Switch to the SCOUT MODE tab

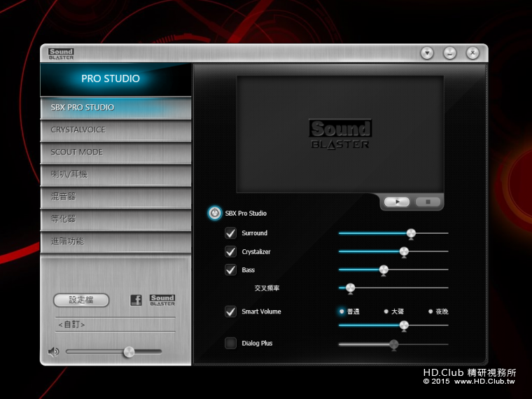tap(115, 153)
